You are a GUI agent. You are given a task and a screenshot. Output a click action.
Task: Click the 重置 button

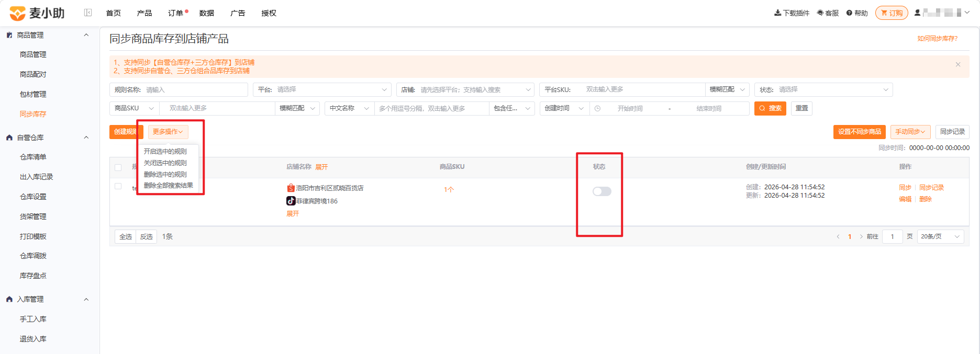pos(801,108)
